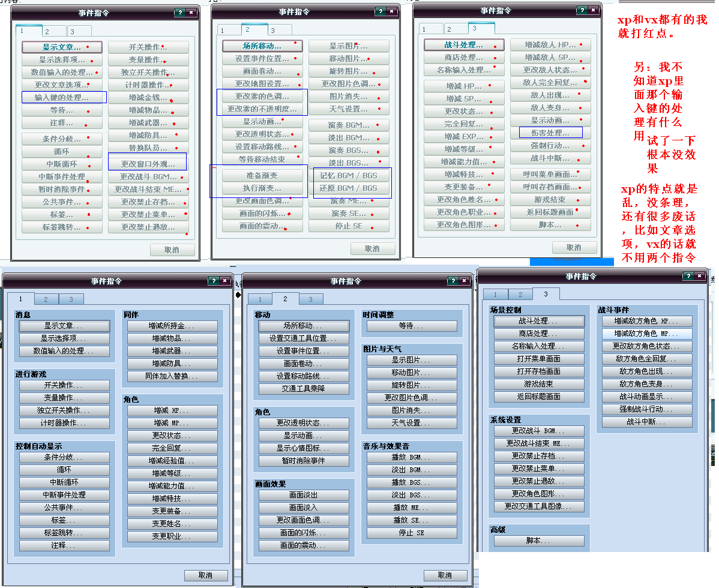The image size is (719, 588).
Task: Click the help icon of the "准备渐变" dialog
Action: point(381,11)
